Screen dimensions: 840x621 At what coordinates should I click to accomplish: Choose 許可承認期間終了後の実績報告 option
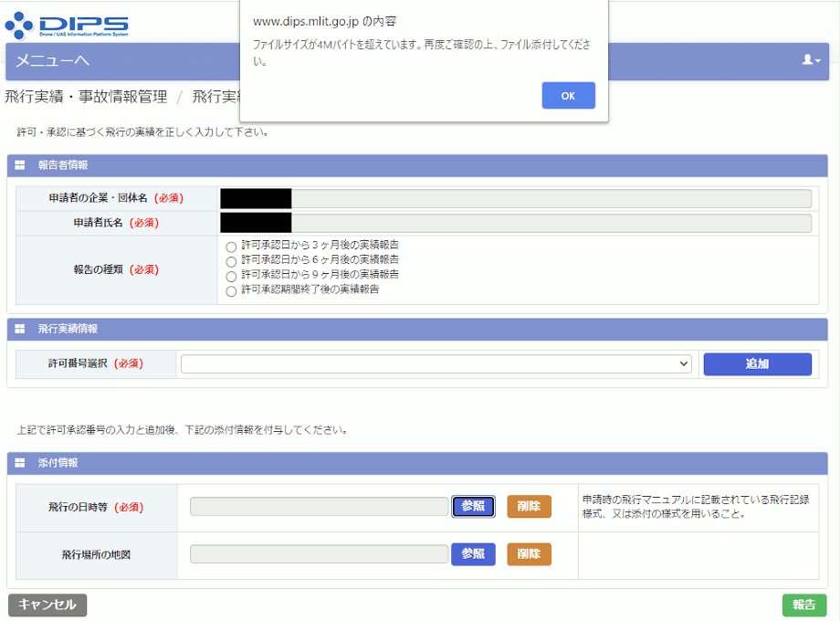pos(231,291)
